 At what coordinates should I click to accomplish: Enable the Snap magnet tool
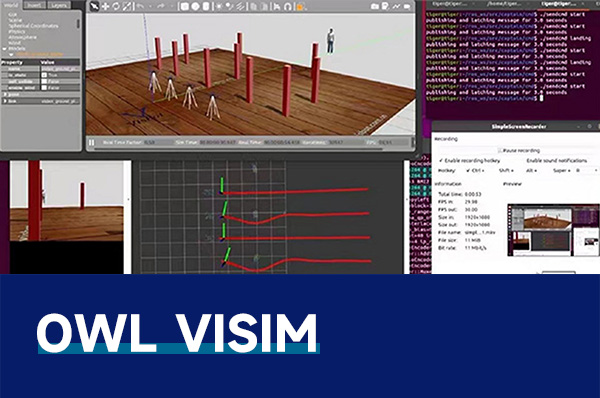coord(288,6)
